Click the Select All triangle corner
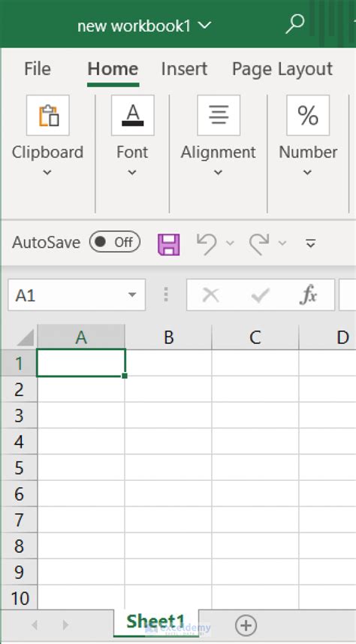356x644 pixels. coord(25,338)
